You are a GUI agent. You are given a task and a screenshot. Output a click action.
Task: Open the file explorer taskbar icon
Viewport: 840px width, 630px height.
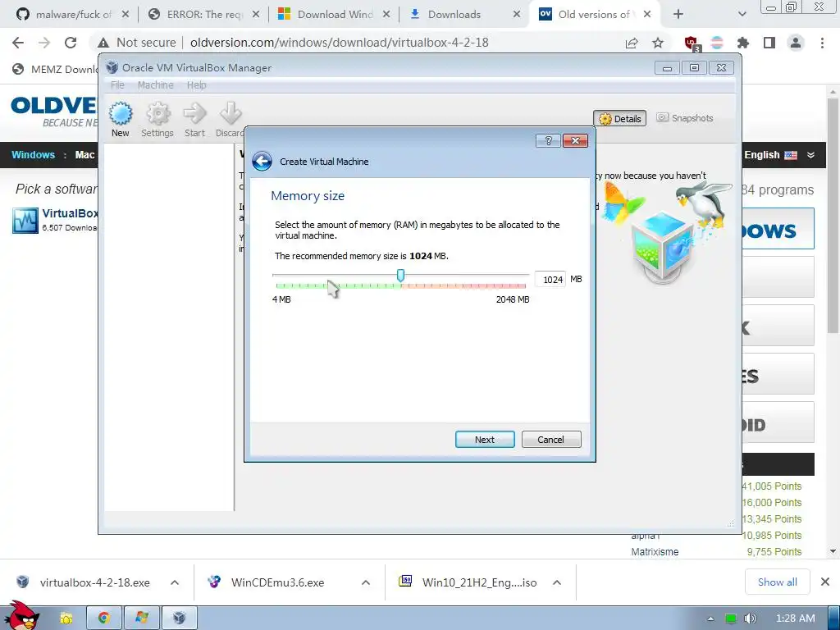(66, 619)
